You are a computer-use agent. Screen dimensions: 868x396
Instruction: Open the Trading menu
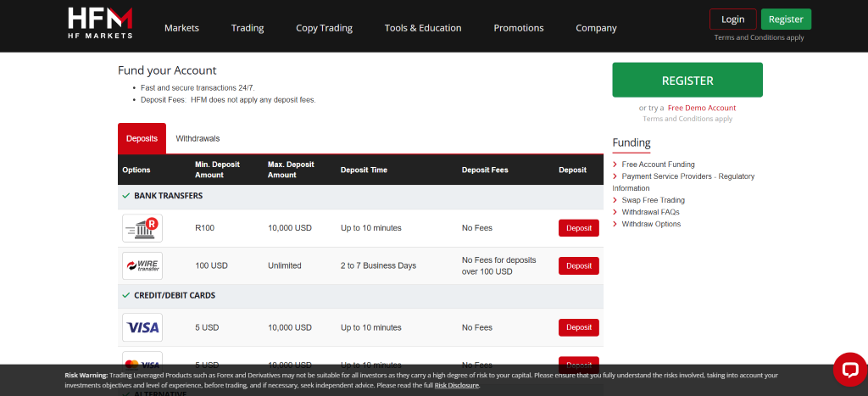tap(248, 28)
